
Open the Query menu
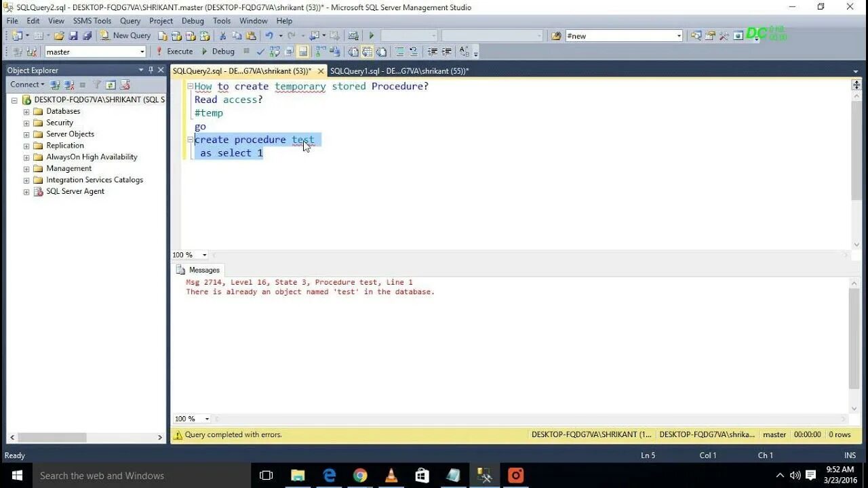(x=130, y=21)
